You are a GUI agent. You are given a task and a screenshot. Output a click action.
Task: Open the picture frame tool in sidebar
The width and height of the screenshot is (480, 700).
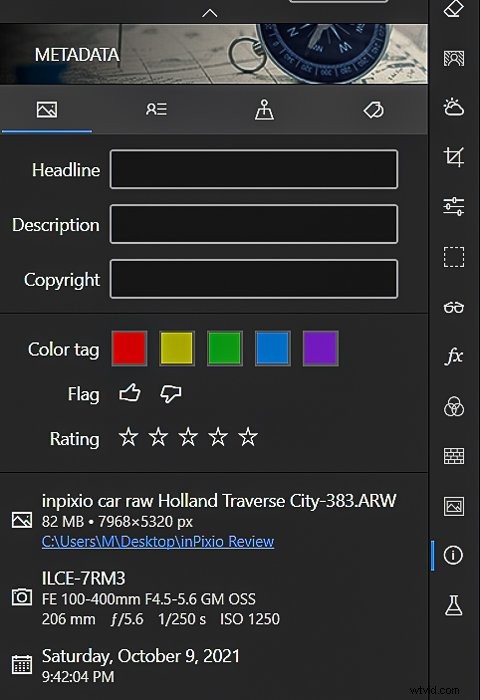(454, 506)
